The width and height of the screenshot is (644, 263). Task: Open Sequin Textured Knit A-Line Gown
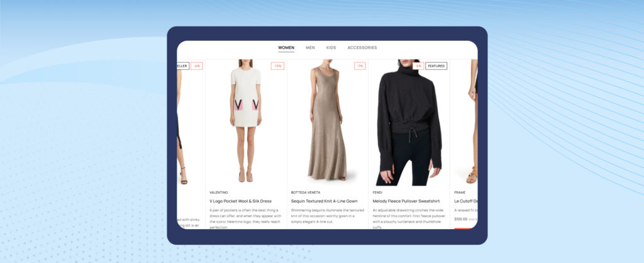pos(324,201)
